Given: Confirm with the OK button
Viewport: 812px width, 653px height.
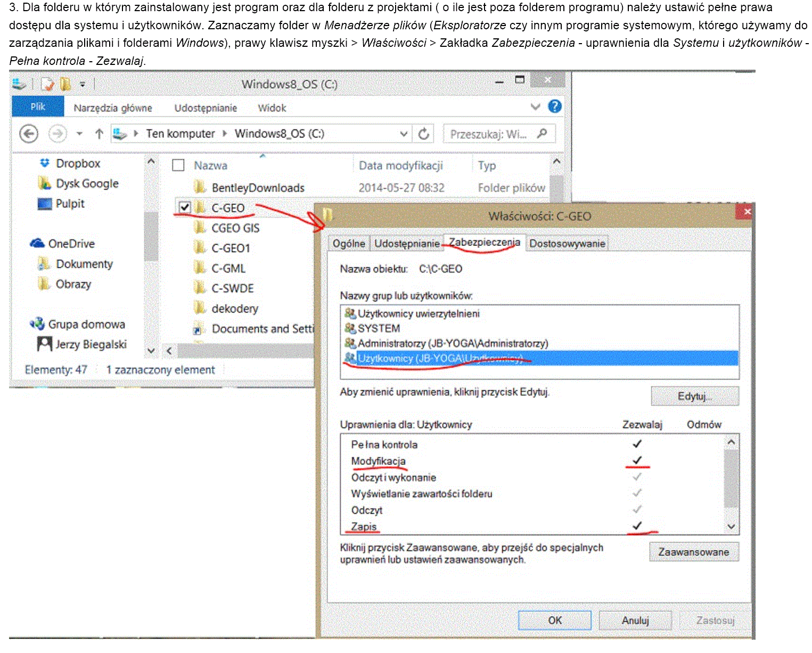Looking at the screenshot, I should [555, 621].
